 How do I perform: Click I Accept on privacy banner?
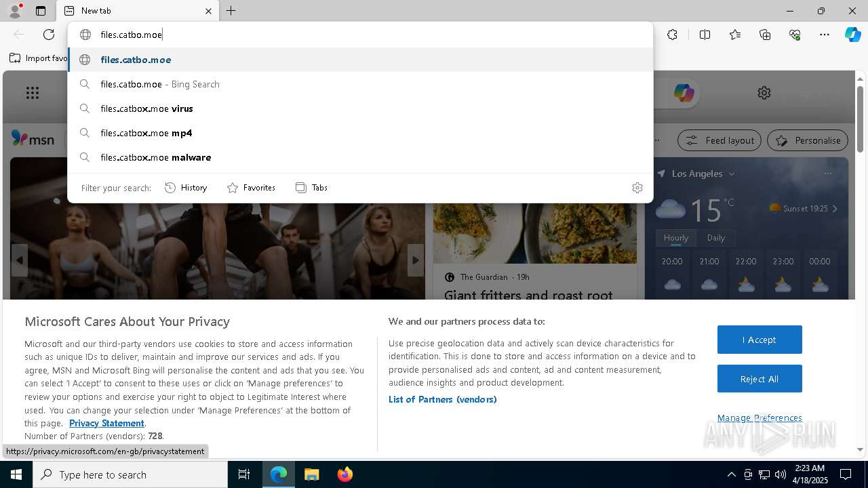(x=759, y=340)
